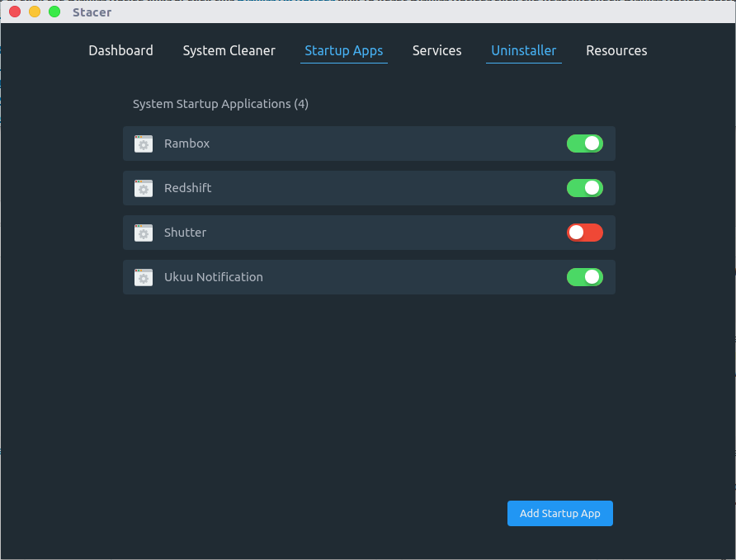Viewport: 736px width, 560px height.
Task: Select the Startup Apps tab
Action: 343,51
